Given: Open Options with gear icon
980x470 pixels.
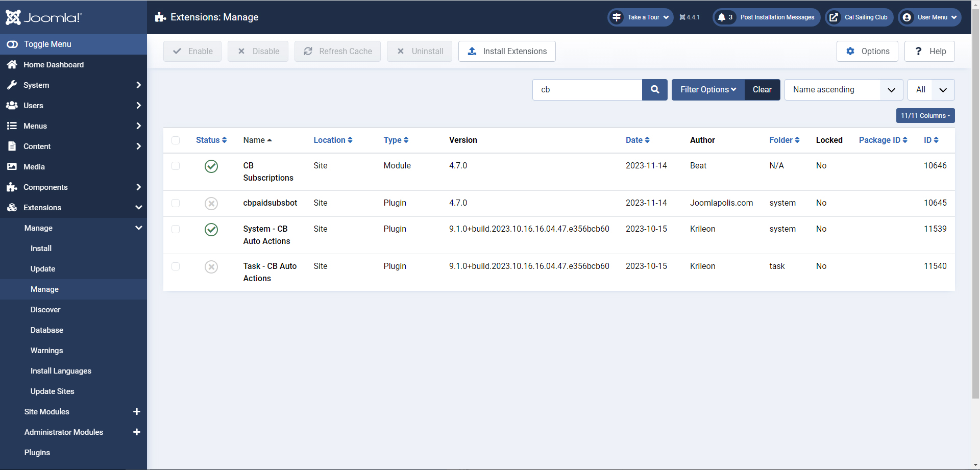Looking at the screenshot, I should [867, 52].
